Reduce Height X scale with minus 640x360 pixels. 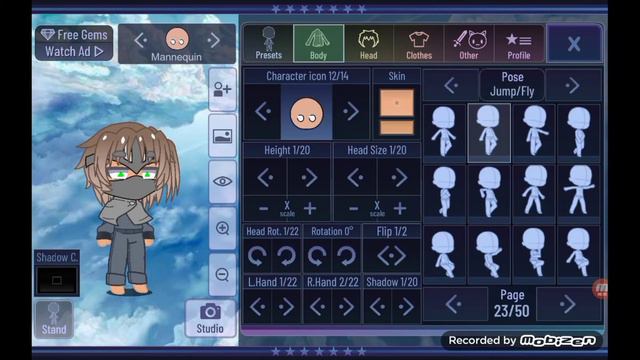[x=264, y=209]
